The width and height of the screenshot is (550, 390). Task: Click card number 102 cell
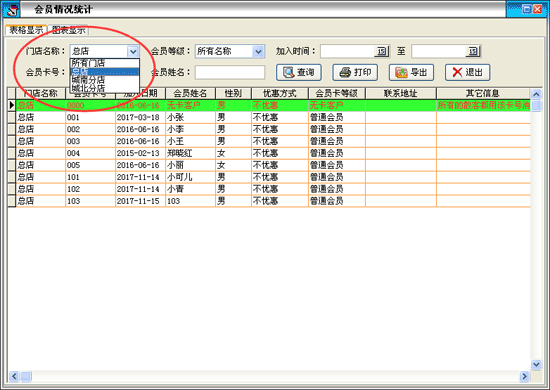click(90, 189)
